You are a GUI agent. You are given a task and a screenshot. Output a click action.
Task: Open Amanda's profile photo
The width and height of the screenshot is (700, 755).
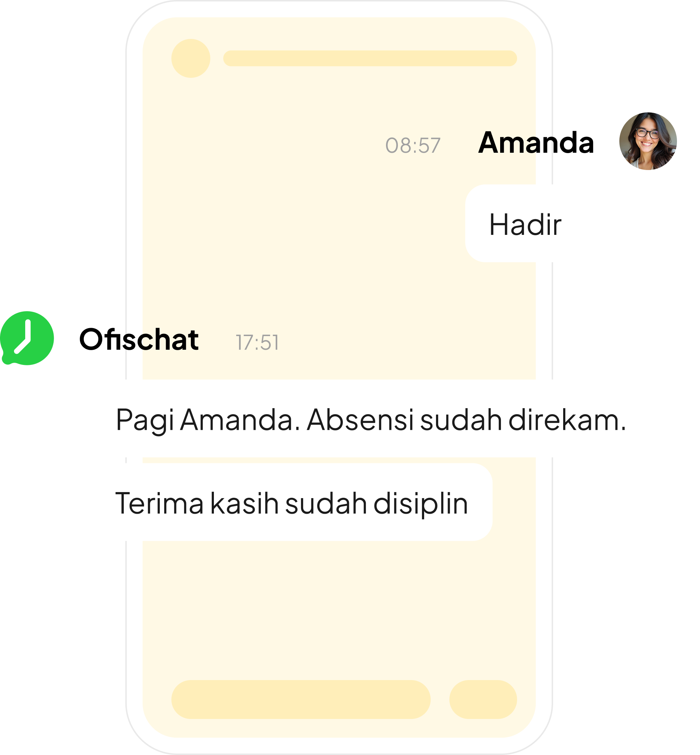tap(648, 141)
